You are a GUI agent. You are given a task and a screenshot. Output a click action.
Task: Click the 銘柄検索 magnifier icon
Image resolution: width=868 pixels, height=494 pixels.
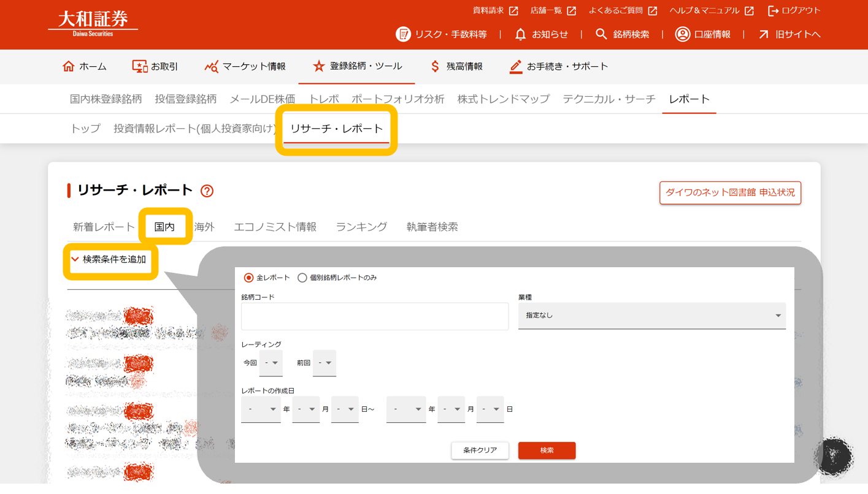[601, 34]
